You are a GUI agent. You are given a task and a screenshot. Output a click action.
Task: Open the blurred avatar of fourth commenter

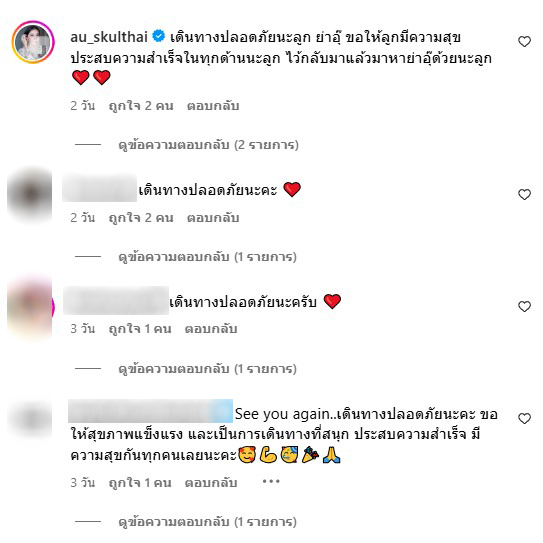click(x=30, y=419)
